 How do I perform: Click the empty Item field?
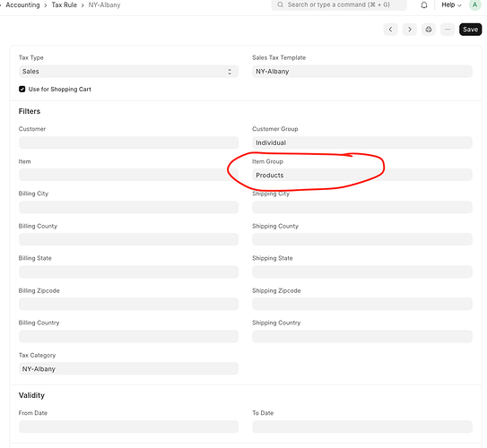click(x=128, y=175)
